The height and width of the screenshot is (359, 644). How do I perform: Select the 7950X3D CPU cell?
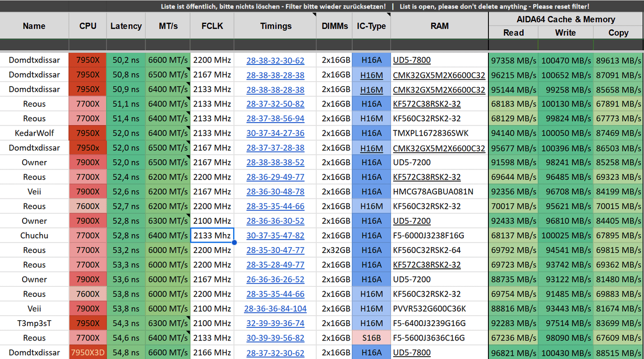point(87,352)
